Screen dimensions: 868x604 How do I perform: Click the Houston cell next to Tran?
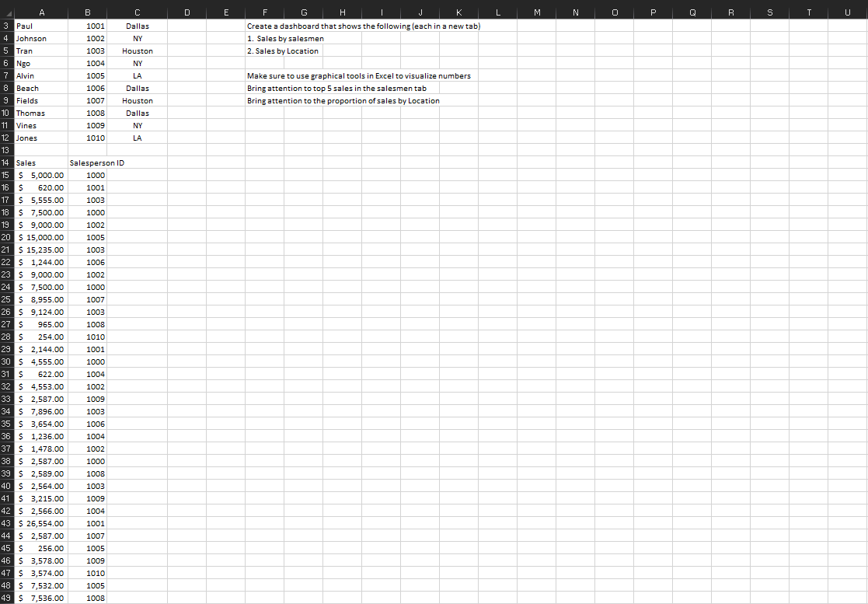point(137,51)
